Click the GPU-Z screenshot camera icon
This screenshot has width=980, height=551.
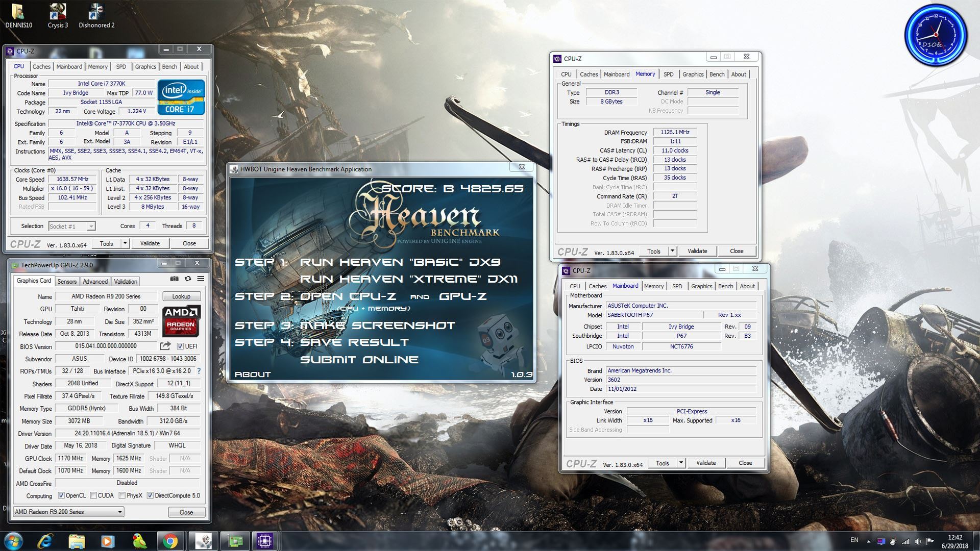(x=174, y=279)
